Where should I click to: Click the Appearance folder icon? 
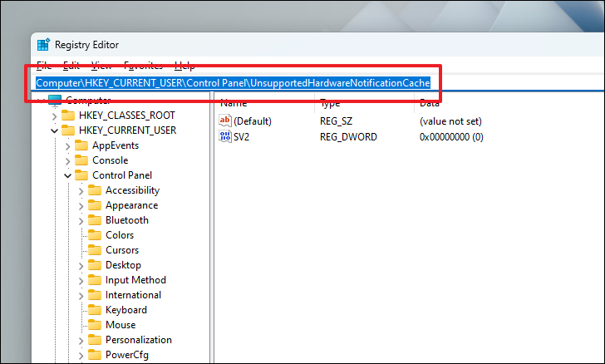tap(95, 205)
